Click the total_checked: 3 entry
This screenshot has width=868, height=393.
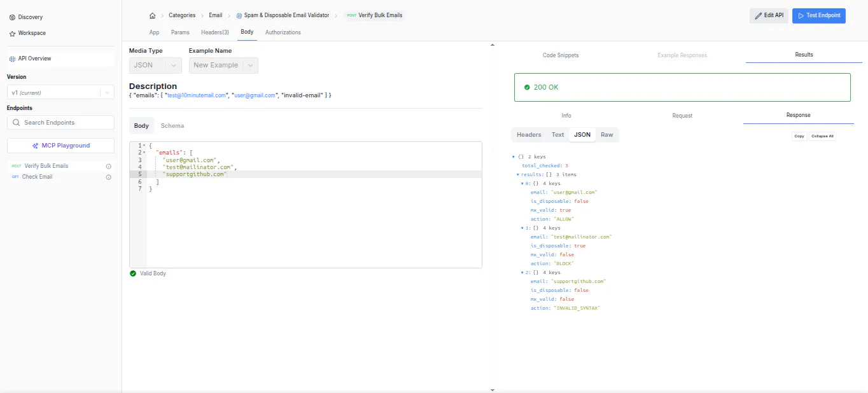545,165
